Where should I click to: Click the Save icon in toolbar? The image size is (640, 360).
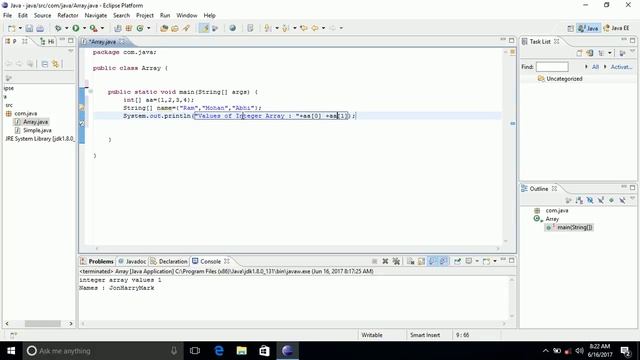(29, 28)
